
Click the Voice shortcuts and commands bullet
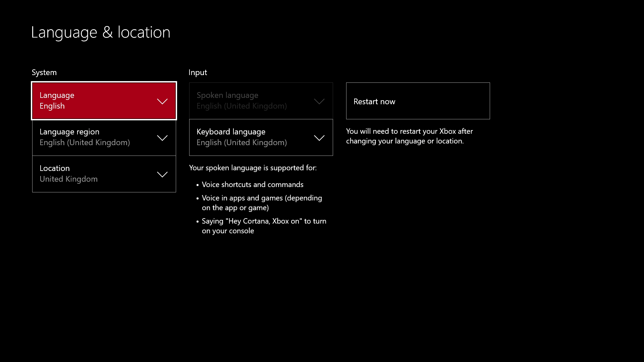pos(252,184)
